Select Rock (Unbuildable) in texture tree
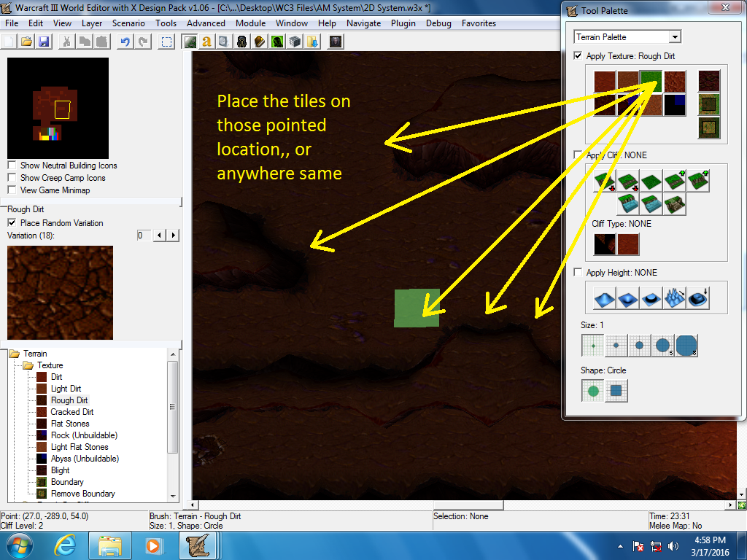The width and height of the screenshot is (747, 560). pyautogui.click(x=84, y=435)
